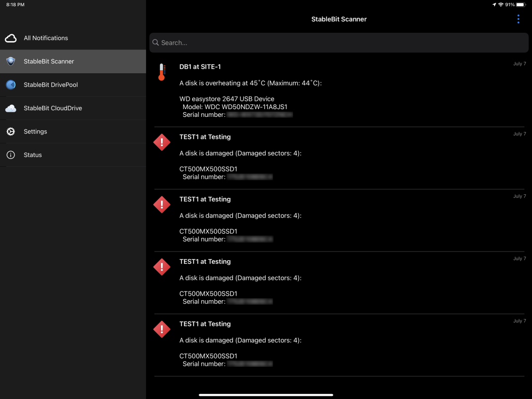Click Model WDC WD50NDZW-11A8JS1 line
The image size is (532, 399).
[x=235, y=107]
